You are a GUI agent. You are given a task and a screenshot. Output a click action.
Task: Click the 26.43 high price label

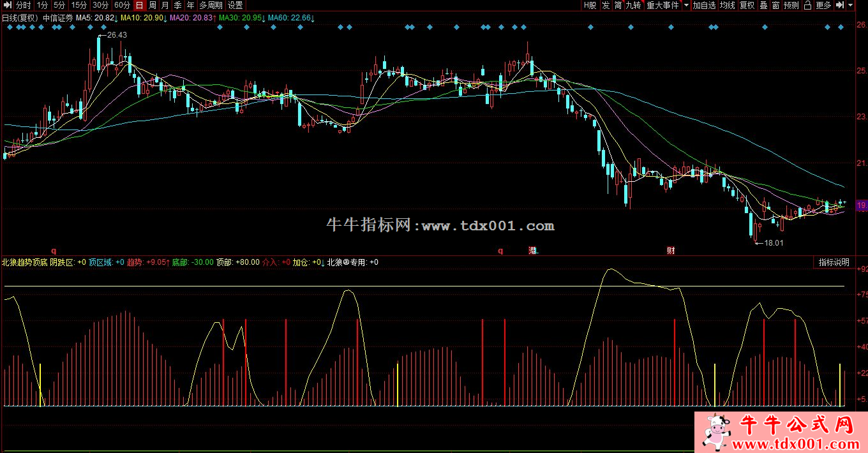click(x=117, y=35)
